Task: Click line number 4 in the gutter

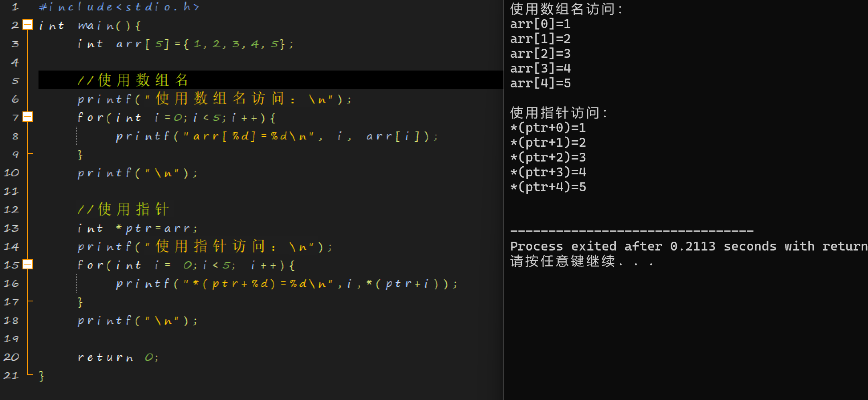Action: tap(15, 62)
